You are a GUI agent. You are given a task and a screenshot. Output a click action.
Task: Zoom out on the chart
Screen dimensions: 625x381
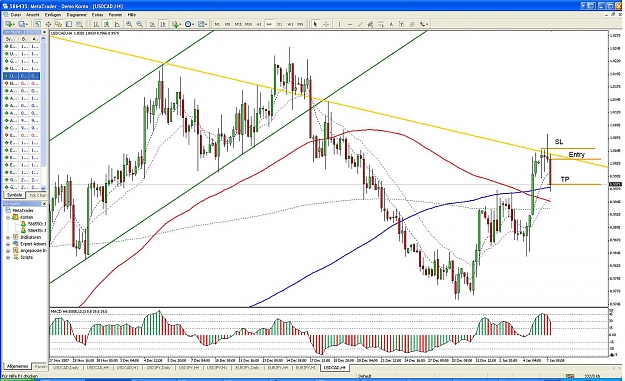[140, 24]
